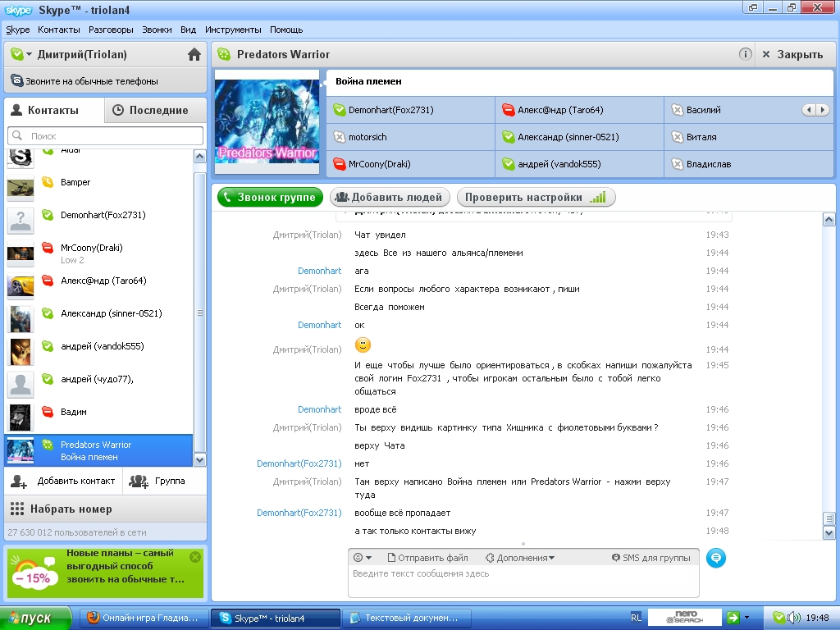Viewport: 840px width, 630px height.
Task: Open the Вид menu
Action: pyautogui.click(x=188, y=30)
